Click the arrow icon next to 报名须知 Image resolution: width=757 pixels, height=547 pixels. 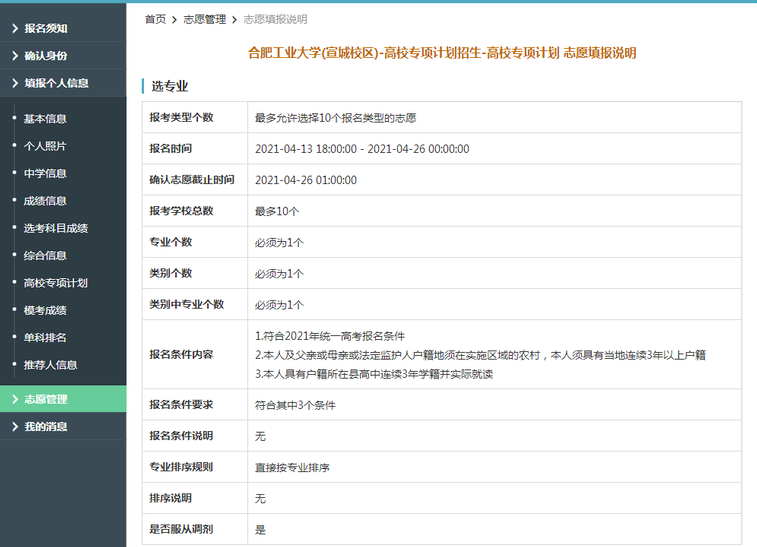[14, 28]
